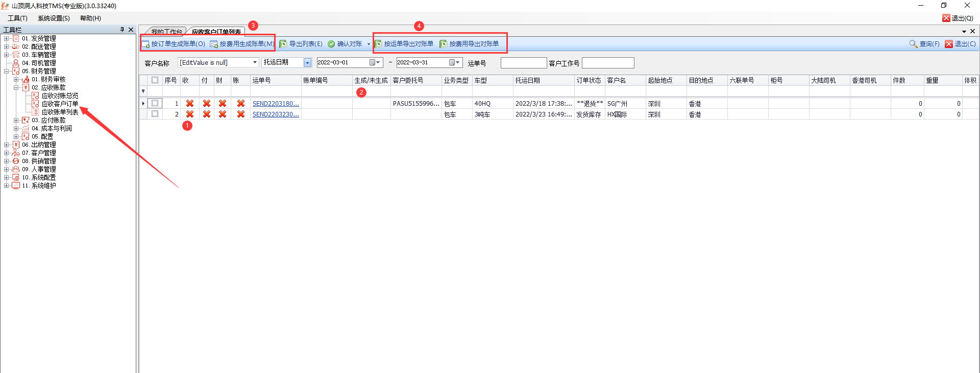The image size is (980, 373).
Task: Expand the 01. 发货管理 tree node
Action: [x=6, y=38]
